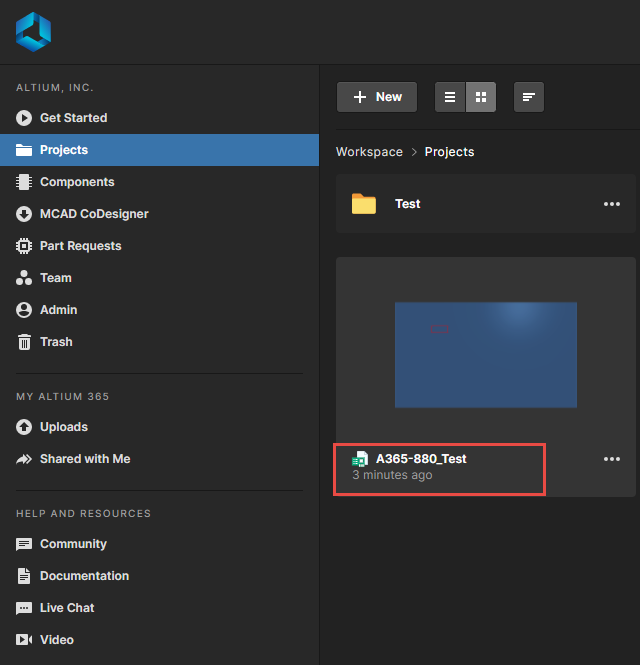
Task: Switch to list view
Action: 450,97
